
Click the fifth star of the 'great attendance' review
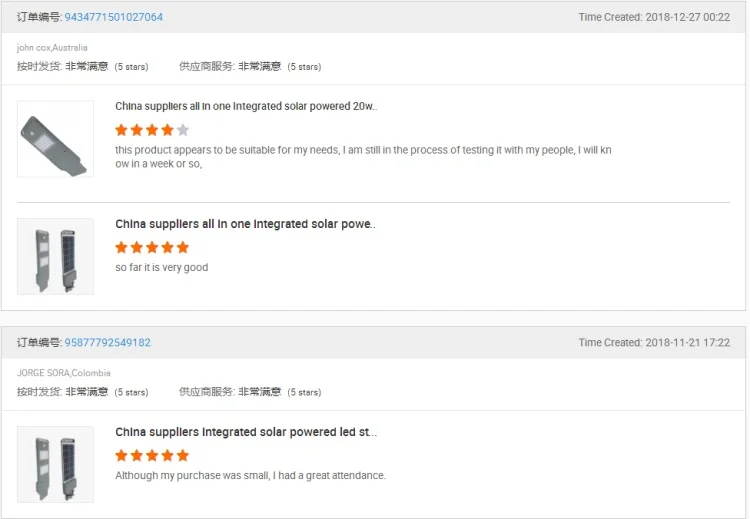(183, 455)
